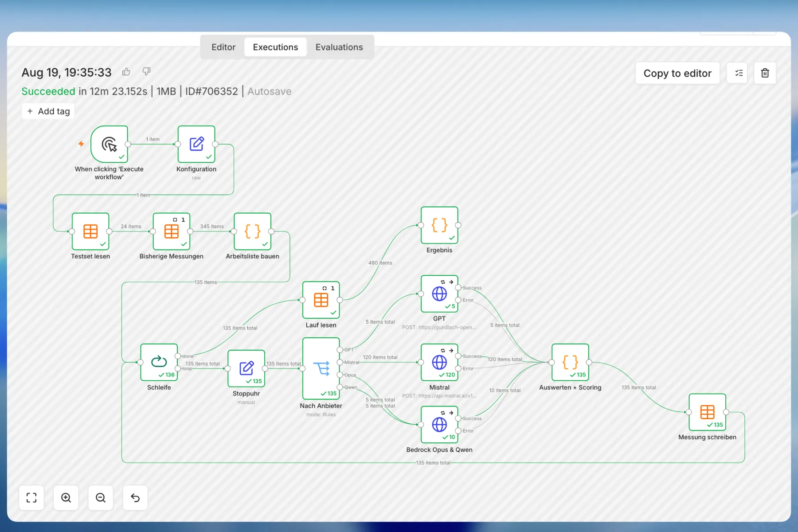This screenshot has height=532, width=798.
Task: Click the Nach Anbieter GPT output
Action: click(x=340, y=350)
